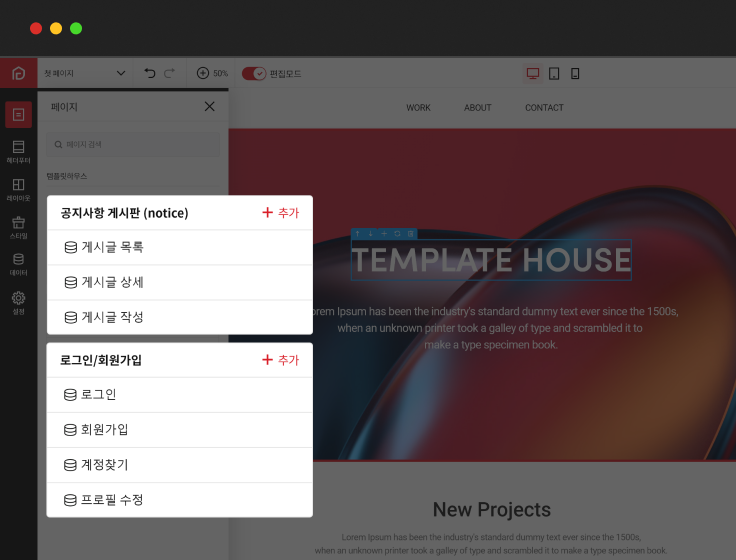
Task: Redo the last action
Action: point(169,73)
